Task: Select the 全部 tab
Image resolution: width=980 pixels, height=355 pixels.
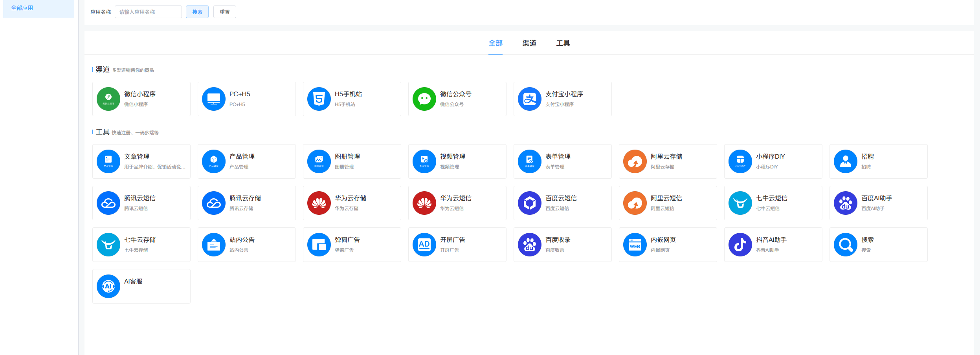Action: (x=496, y=43)
